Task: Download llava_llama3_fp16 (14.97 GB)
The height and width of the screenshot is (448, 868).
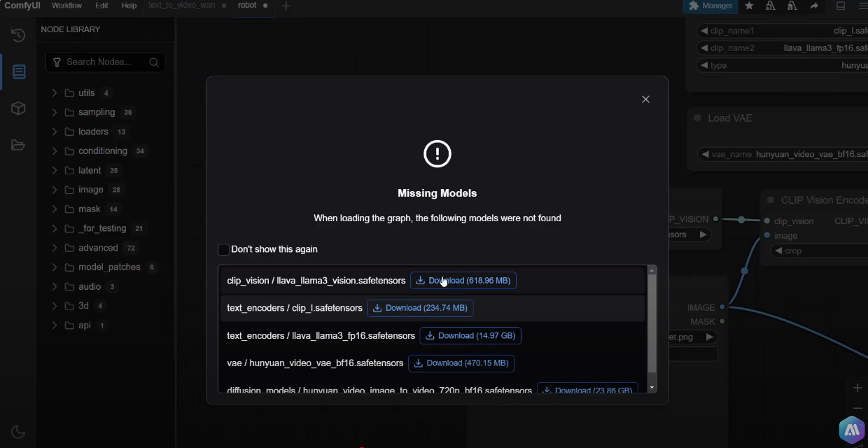Action: 470,336
